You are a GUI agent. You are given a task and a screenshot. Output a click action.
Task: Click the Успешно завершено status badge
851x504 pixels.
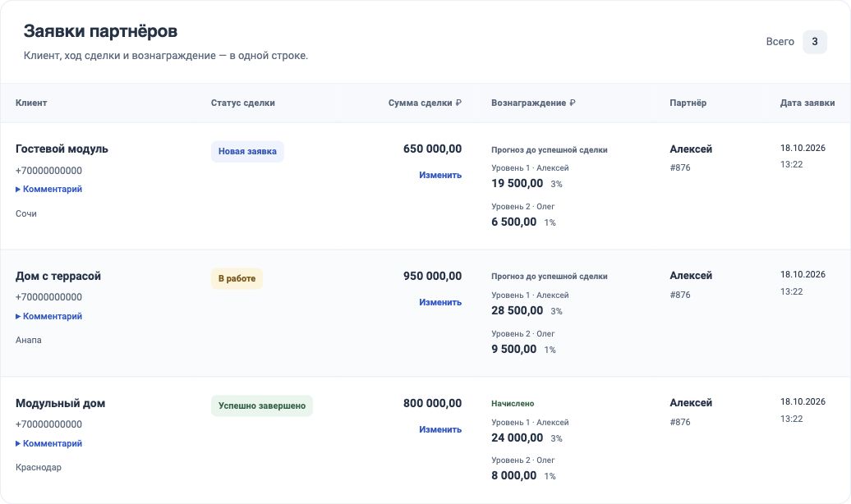point(261,405)
